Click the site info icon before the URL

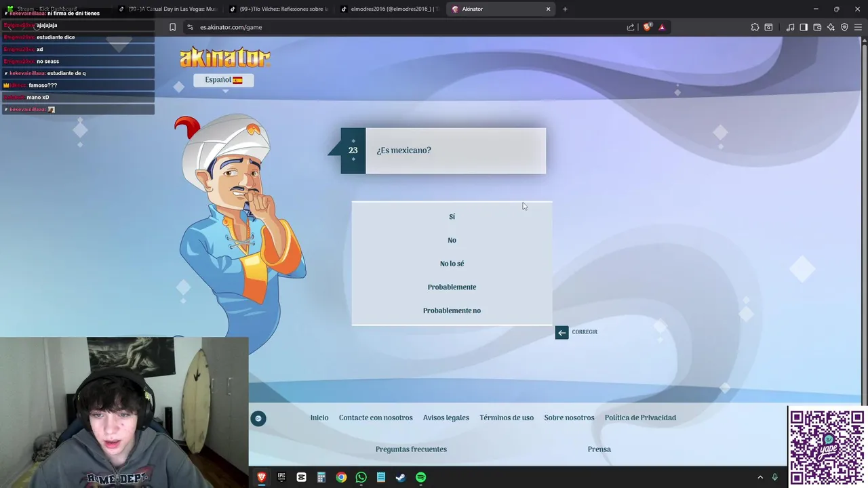point(190,27)
